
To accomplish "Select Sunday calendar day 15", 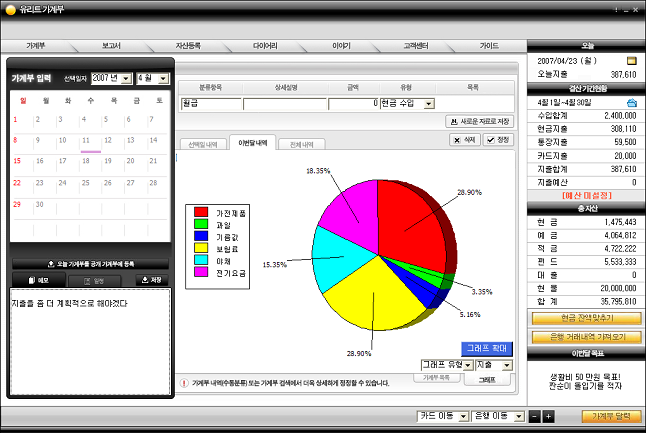I will click(x=17, y=161).
